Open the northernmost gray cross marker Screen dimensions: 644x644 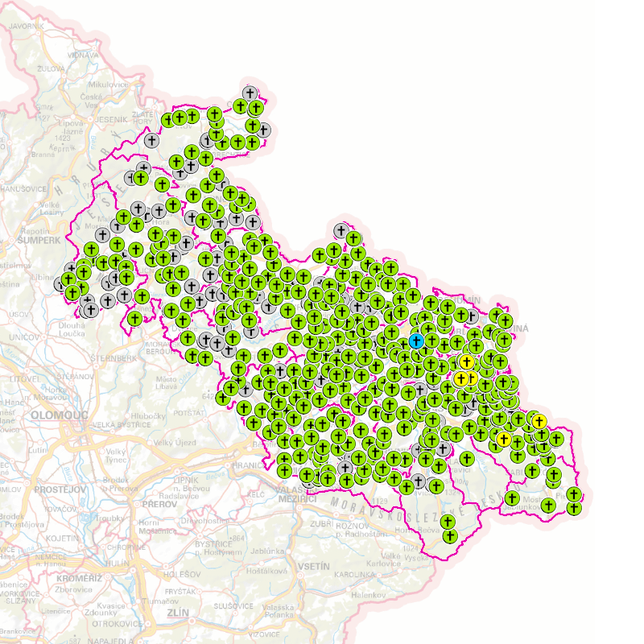250,93
